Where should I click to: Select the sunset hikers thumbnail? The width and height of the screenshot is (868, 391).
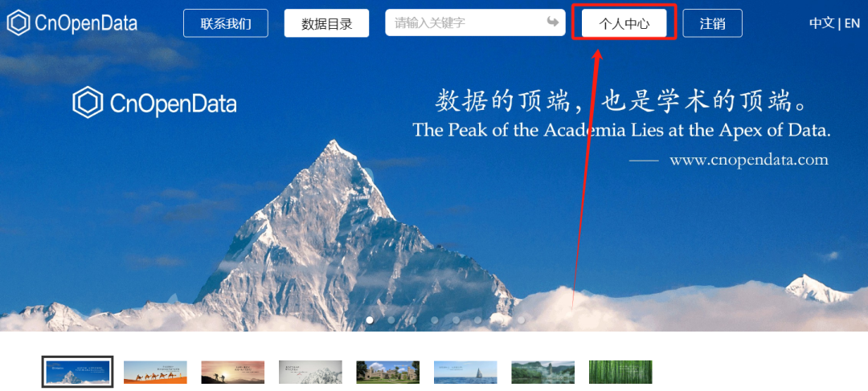coord(232,373)
